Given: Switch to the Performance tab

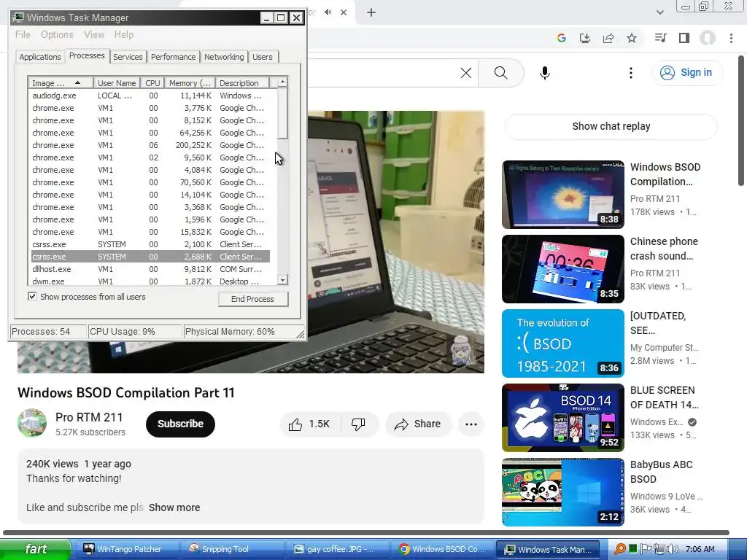Looking at the screenshot, I should tap(173, 57).
